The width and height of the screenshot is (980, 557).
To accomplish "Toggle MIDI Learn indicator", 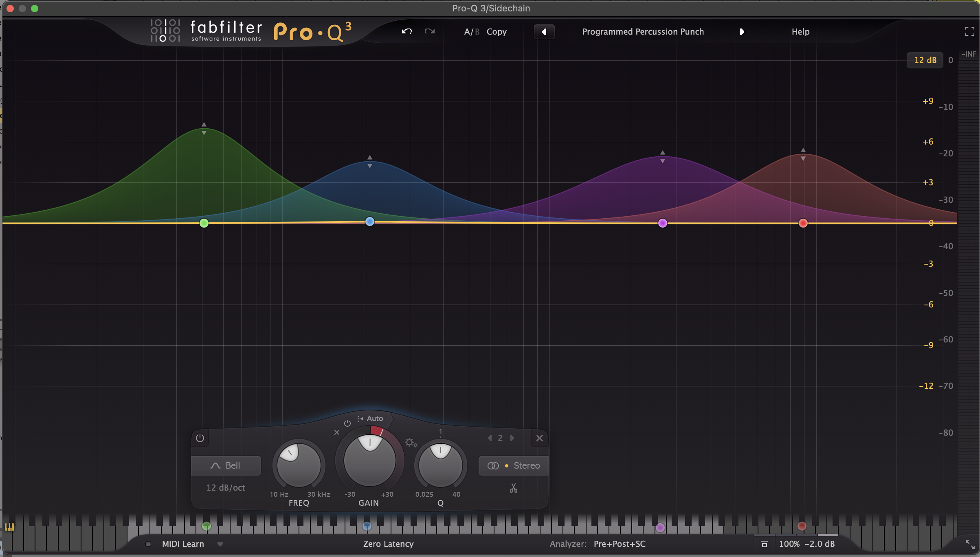I will 148,544.
